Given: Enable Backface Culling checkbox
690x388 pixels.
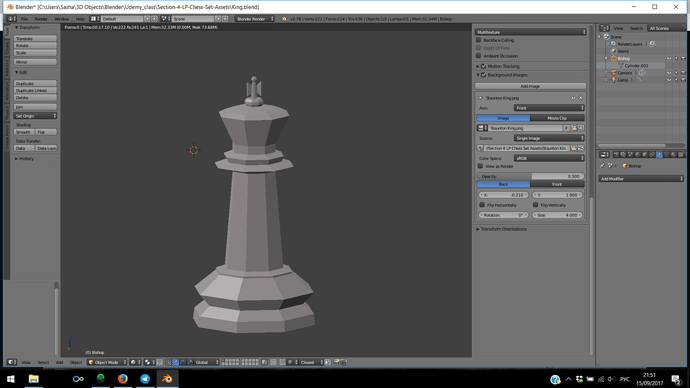Looking at the screenshot, I should 478,40.
